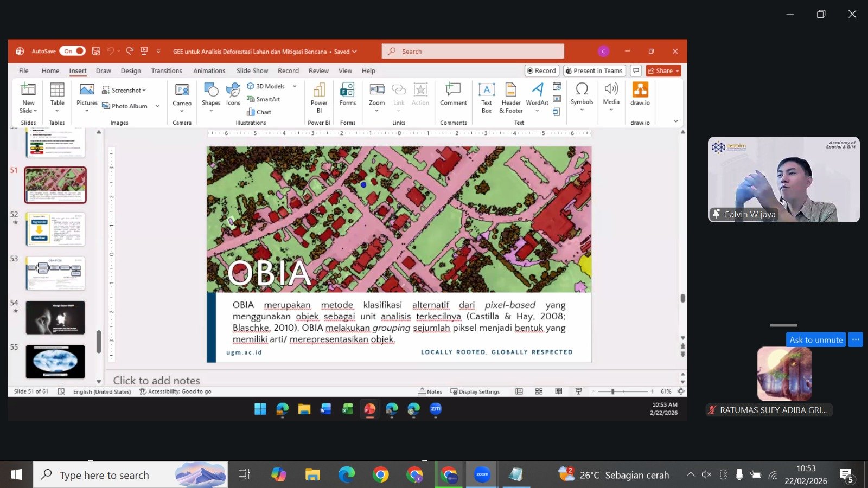This screenshot has width=868, height=488.
Task: Click the Ask to unmute button
Action: click(815, 340)
